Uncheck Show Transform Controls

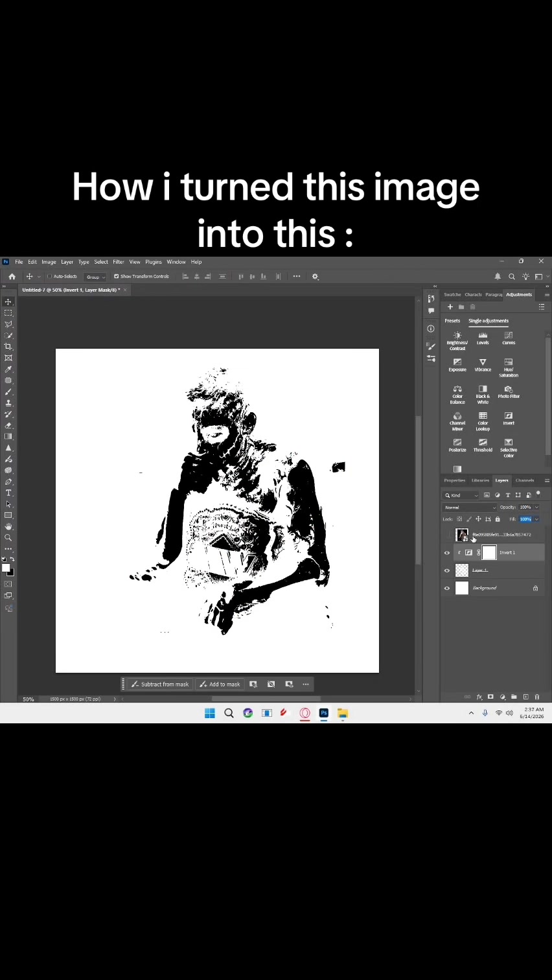pos(117,276)
